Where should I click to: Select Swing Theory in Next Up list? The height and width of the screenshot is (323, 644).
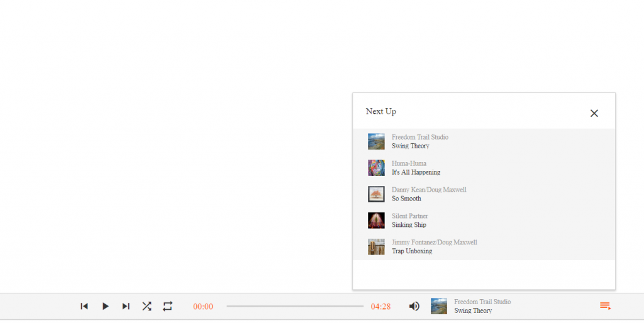point(484,141)
